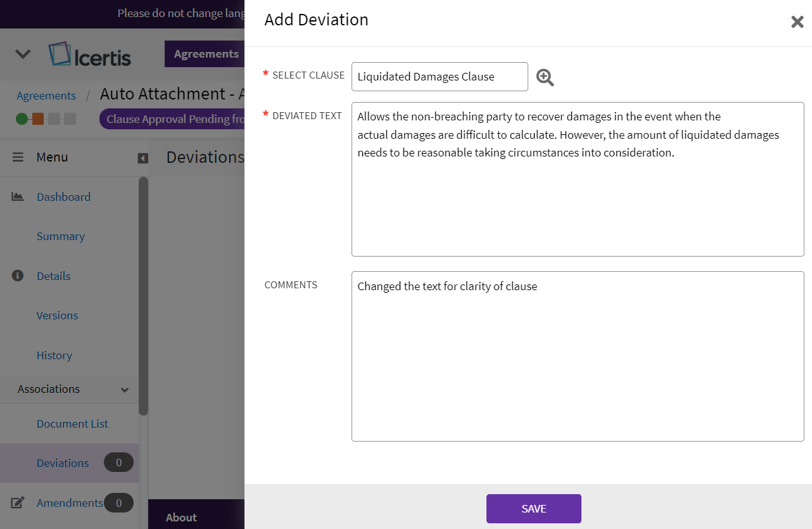Go to the Versions page

pos(58,315)
